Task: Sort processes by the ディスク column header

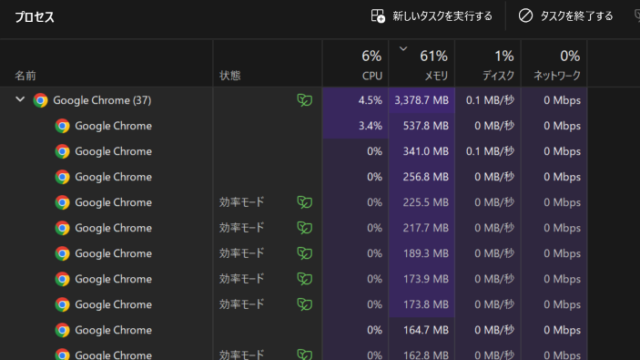Action: click(x=488, y=63)
